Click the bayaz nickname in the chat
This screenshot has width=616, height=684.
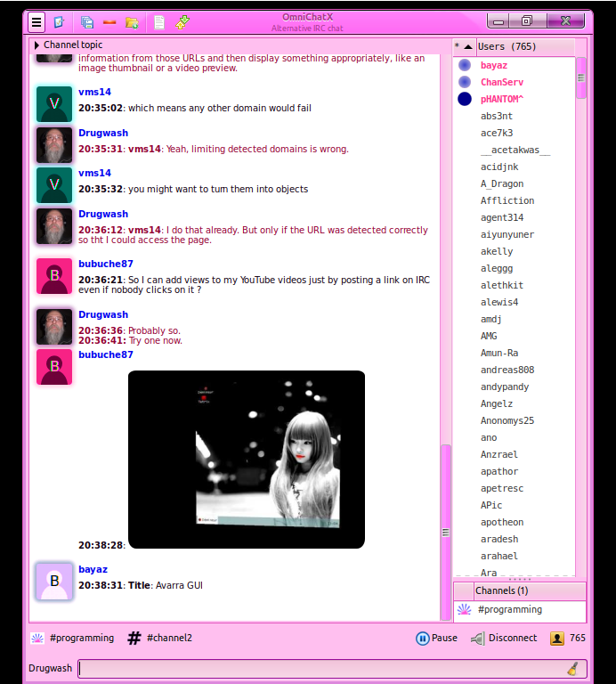(93, 569)
